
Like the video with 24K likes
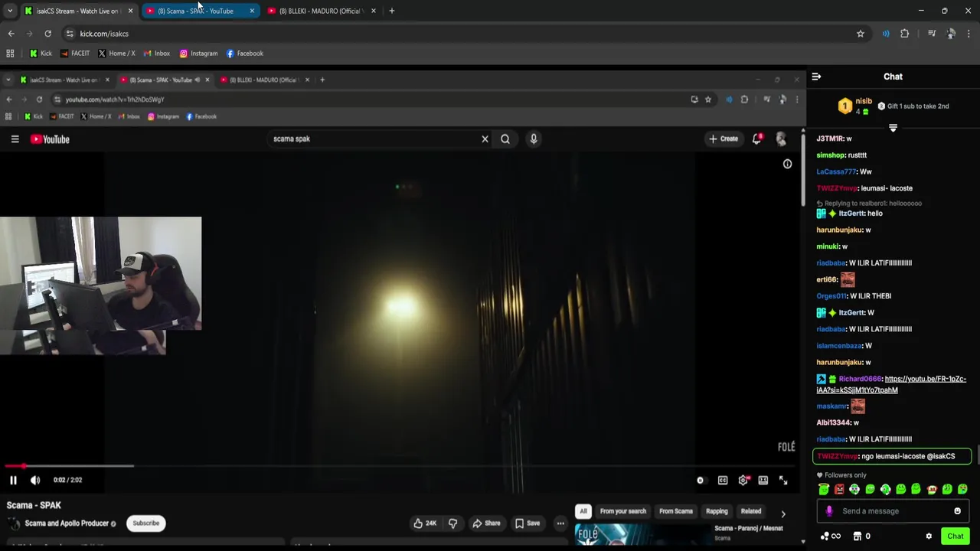pyautogui.click(x=425, y=523)
